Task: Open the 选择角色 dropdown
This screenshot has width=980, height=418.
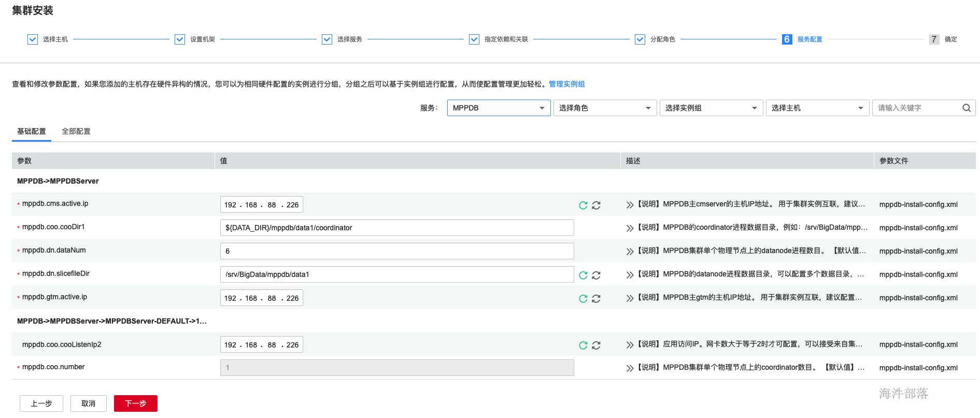Action: click(605, 108)
